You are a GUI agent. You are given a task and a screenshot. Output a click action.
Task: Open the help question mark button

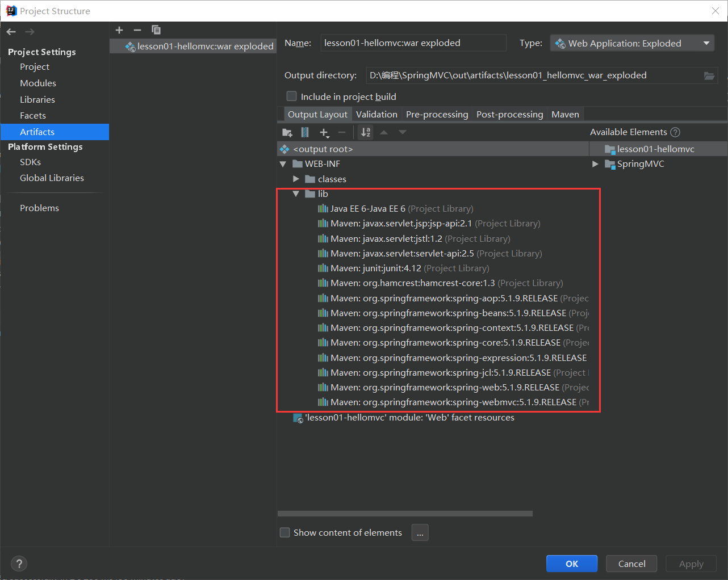[x=19, y=564]
